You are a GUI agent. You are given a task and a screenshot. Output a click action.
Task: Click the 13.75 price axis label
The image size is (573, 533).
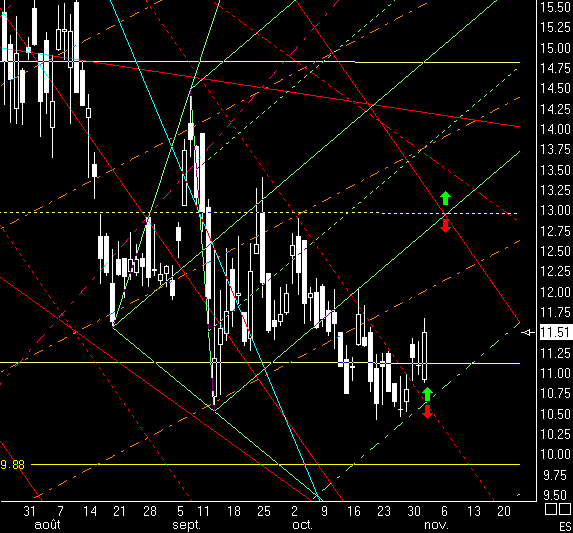(555, 150)
